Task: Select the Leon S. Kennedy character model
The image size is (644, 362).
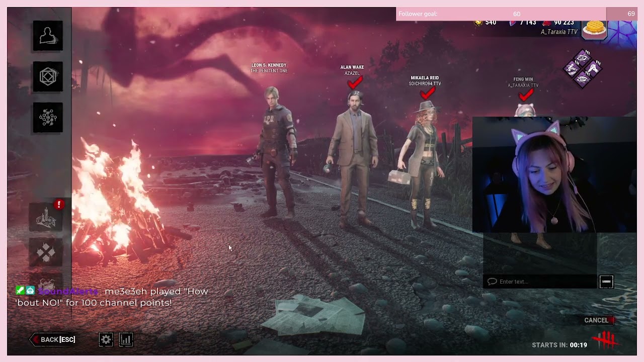Action: (276, 152)
